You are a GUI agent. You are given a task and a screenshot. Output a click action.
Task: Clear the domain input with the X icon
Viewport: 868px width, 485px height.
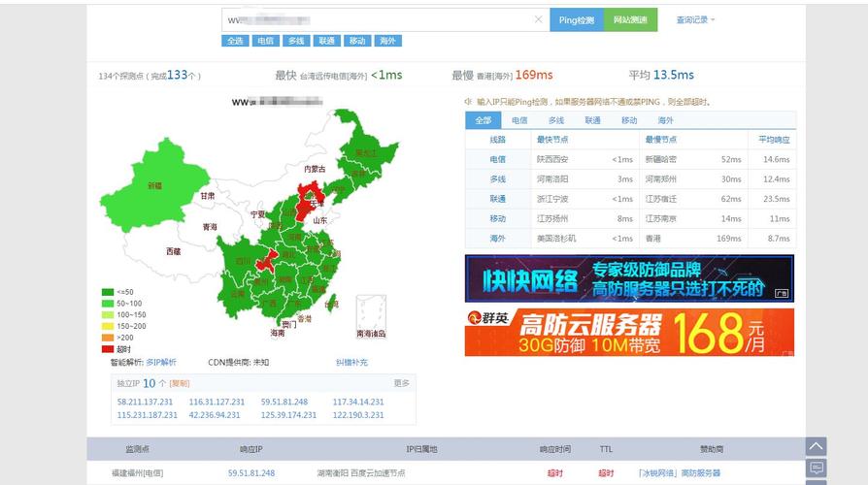click(538, 19)
